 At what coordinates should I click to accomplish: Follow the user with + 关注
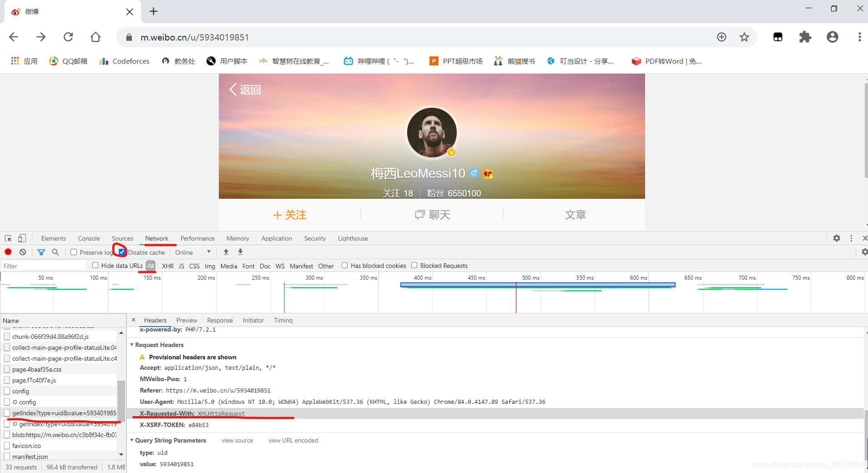coord(289,215)
